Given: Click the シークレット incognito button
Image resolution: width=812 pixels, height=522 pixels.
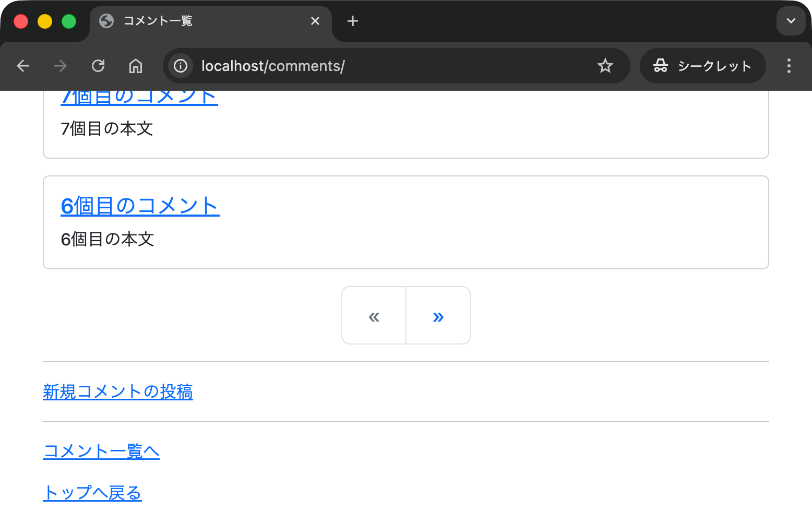Looking at the screenshot, I should (702, 66).
